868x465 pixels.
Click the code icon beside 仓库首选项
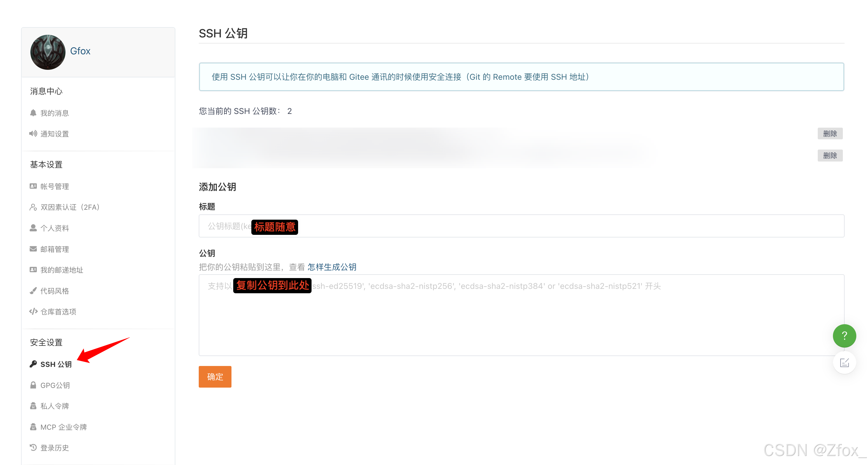(x=33, y=311)
